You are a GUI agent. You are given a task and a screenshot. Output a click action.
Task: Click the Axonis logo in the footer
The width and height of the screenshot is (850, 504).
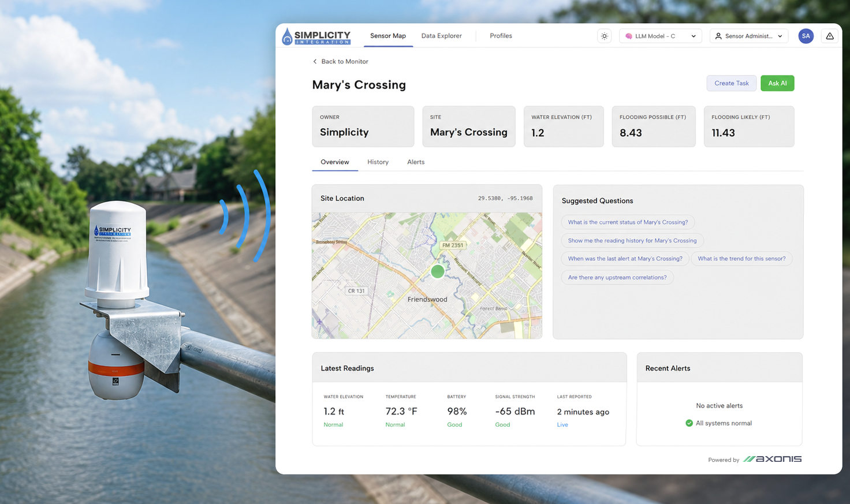[772, 459]
